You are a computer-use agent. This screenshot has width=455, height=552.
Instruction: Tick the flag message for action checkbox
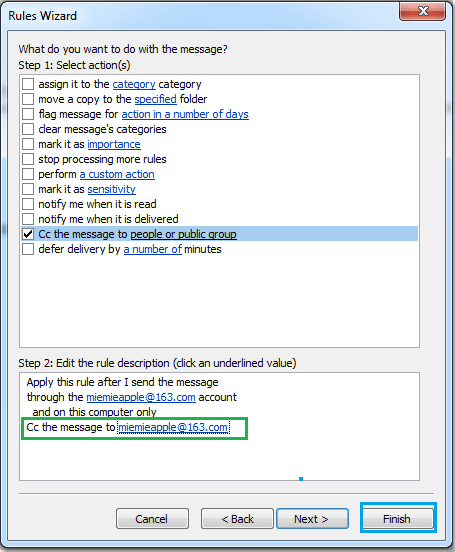(28, 114)
